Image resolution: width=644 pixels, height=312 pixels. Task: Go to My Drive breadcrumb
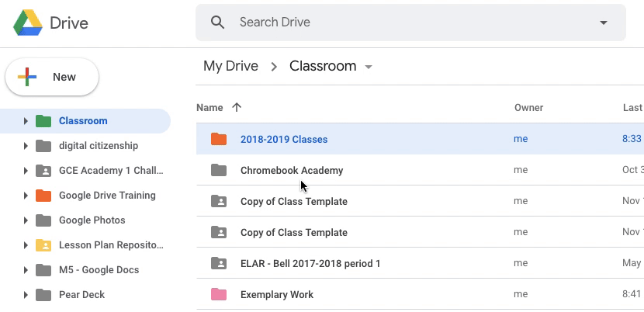230,66
